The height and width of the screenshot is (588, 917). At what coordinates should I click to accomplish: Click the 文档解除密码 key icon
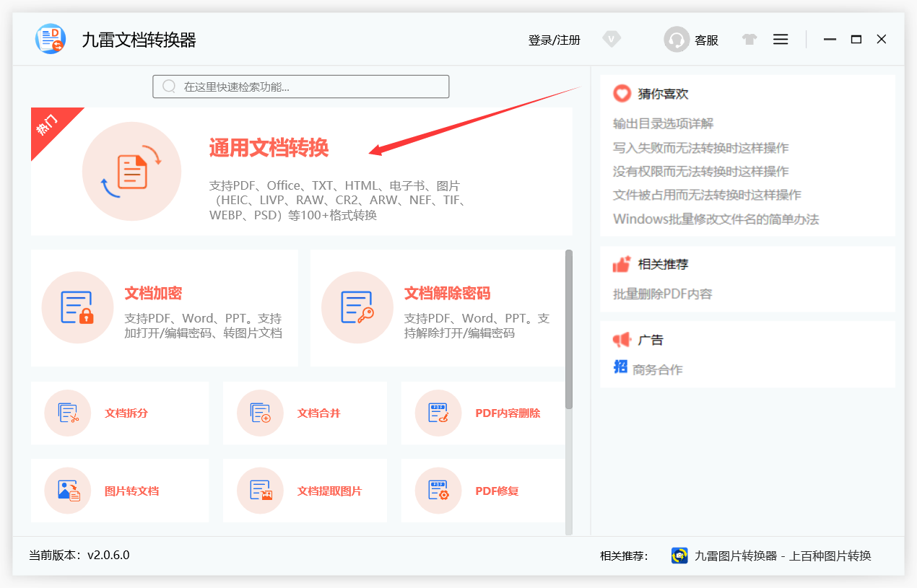[357, 307]
